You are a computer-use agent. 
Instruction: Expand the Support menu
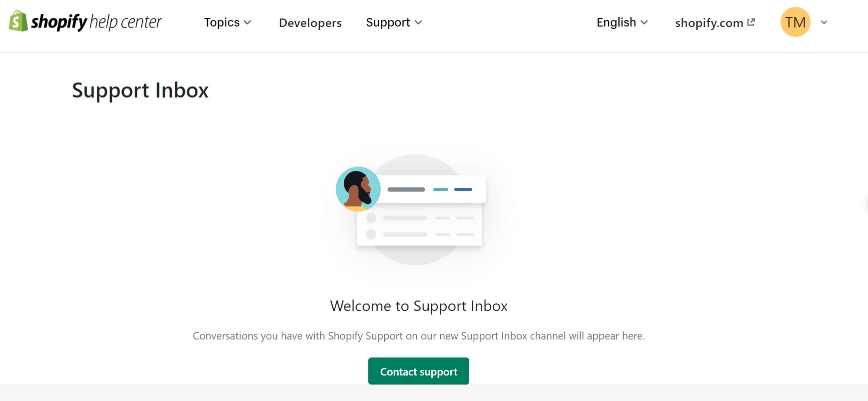tap(394, 22)
